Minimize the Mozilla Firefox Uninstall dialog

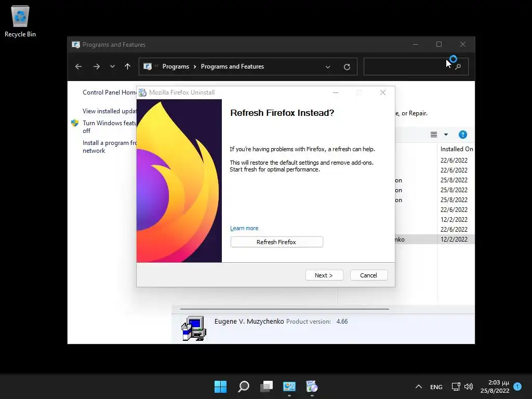336,92
